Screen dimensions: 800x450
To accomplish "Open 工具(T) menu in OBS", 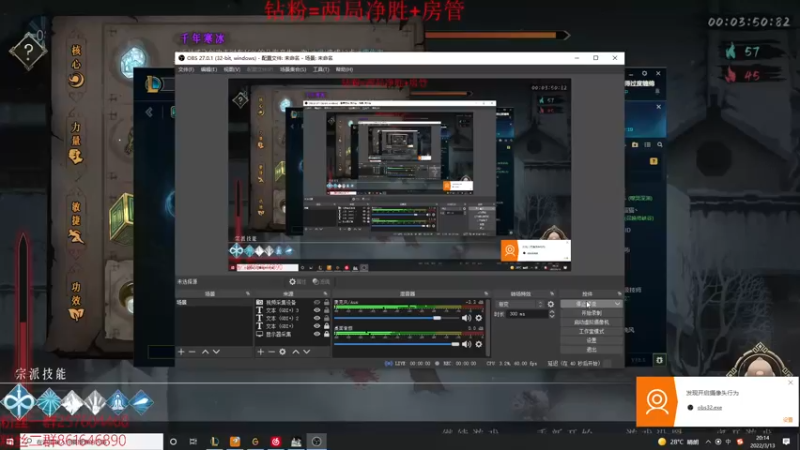I will [x=321, y=69].
